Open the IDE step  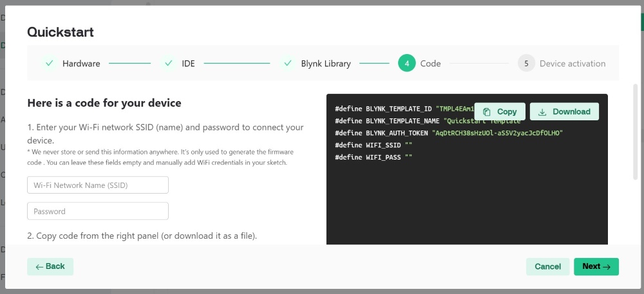tap(188, 64)
